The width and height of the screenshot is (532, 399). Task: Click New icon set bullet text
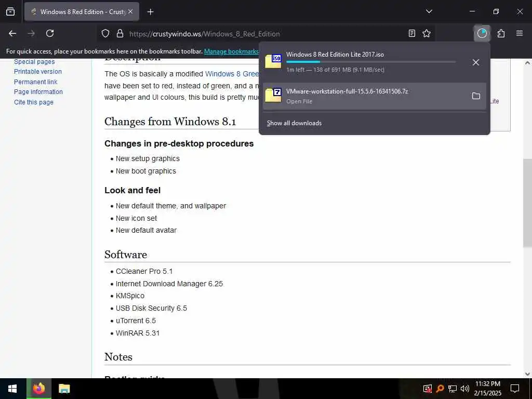(137, 218)
